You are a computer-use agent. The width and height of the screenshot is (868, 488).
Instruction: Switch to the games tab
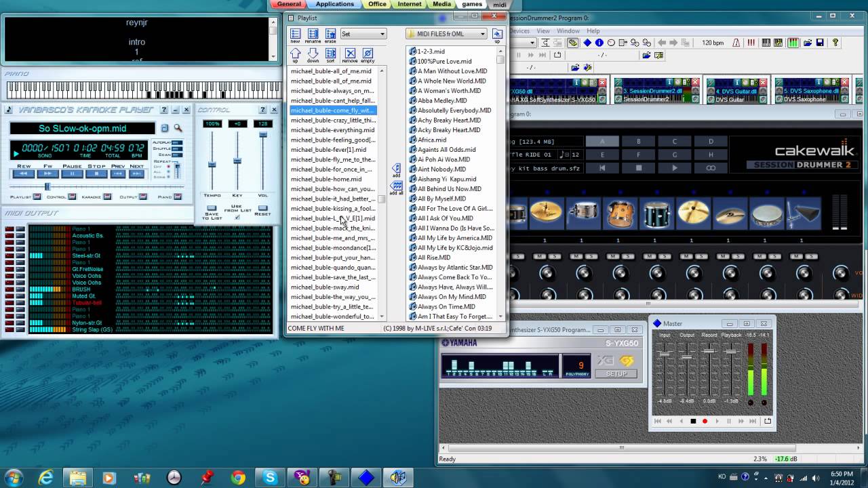472,4
